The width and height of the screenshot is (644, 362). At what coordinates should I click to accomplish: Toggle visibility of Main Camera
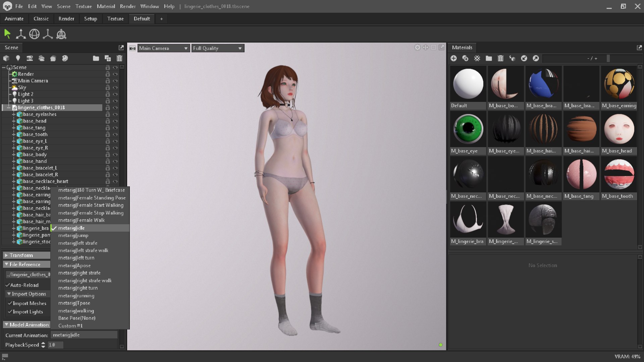115,81
